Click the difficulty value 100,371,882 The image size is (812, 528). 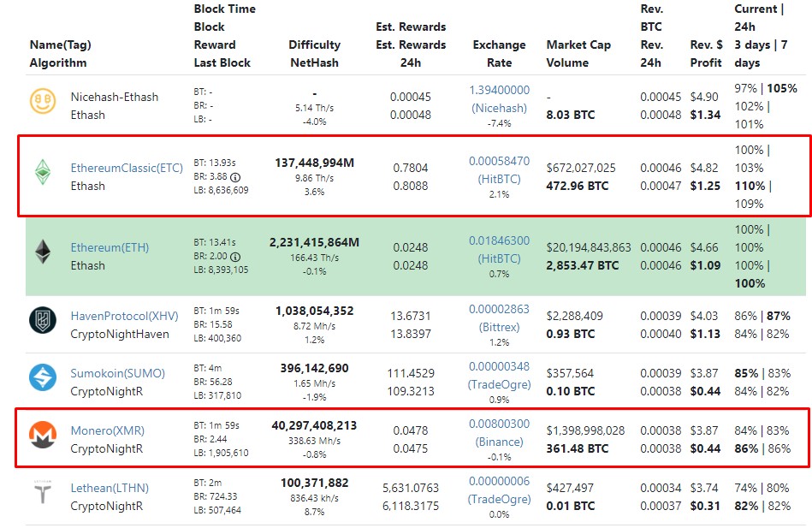point(314,483)
